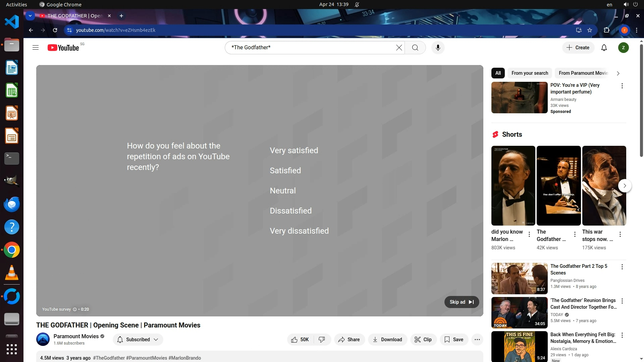Click the voice search microphone icon
Viewport: 644px width, 362px height.
[438, 48]
